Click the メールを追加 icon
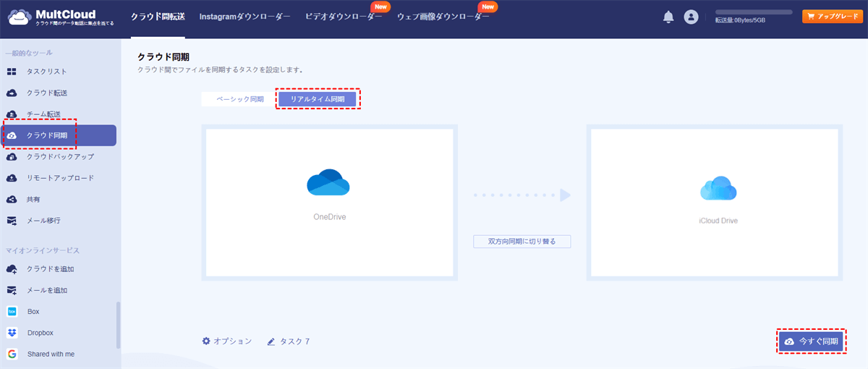The width and height of the screenshot is (868, 369). click(12, 290)
